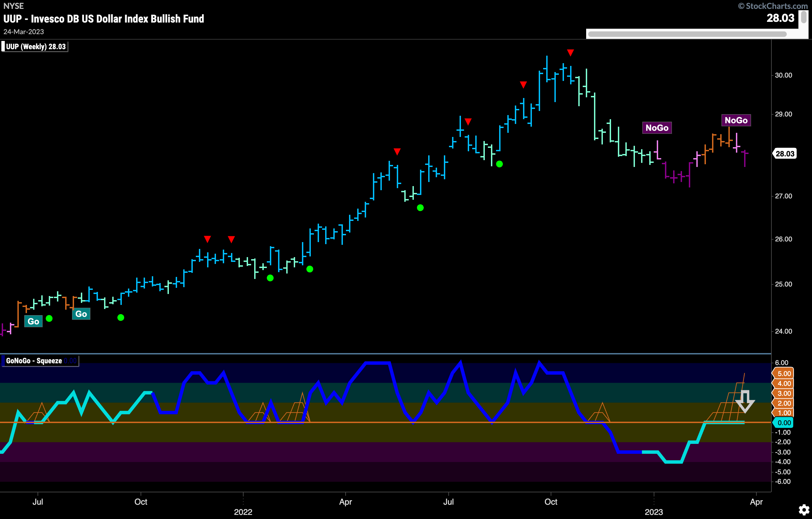Click the red triangle near 29.00 in July 2022
This screenshot has width=812, height=519.
468,122
